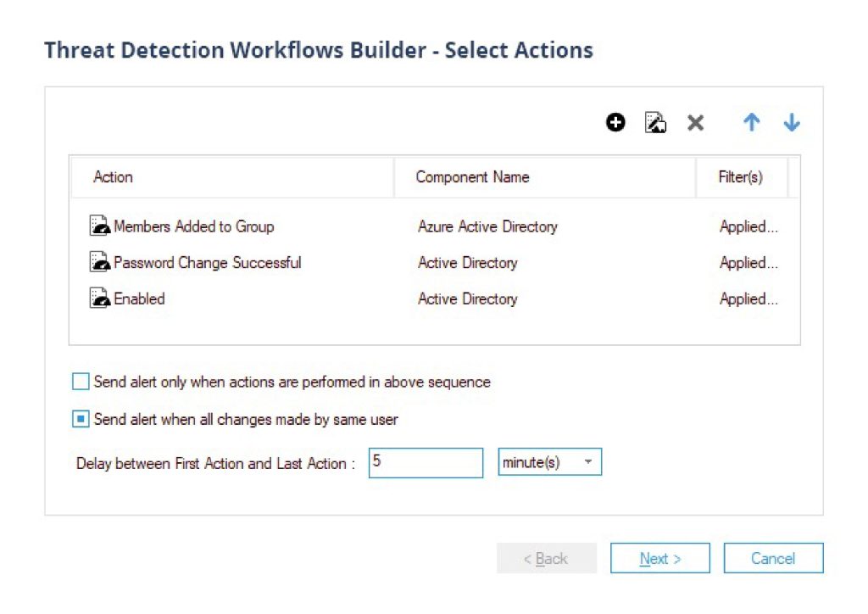Open Applied filter for Members Added row
Image resolution: width=868 pixels, height=614 pixels.
coord(748,226)
